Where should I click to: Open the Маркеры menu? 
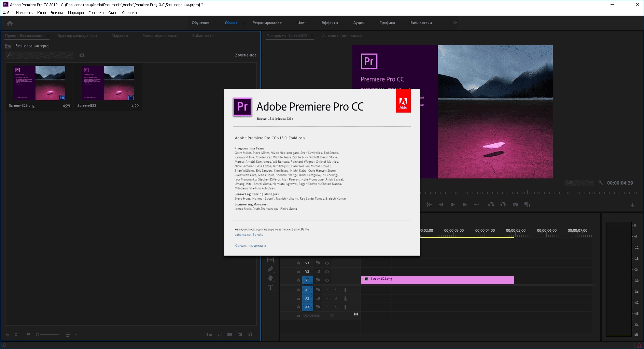click(76, 13)
